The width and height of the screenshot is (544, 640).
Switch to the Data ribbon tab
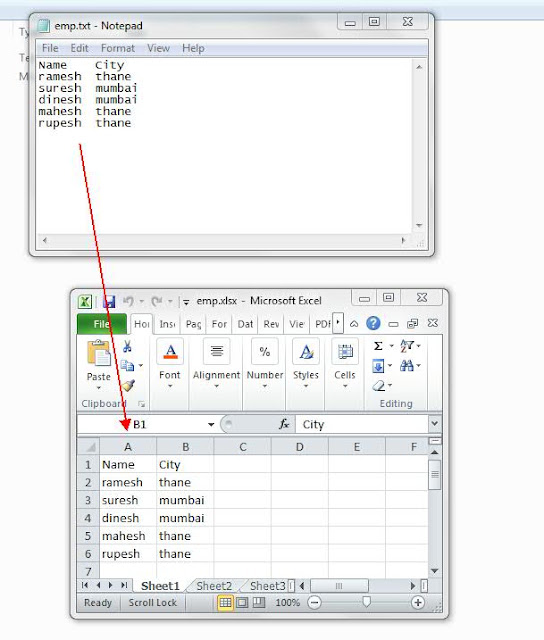[x=245, y=324]
